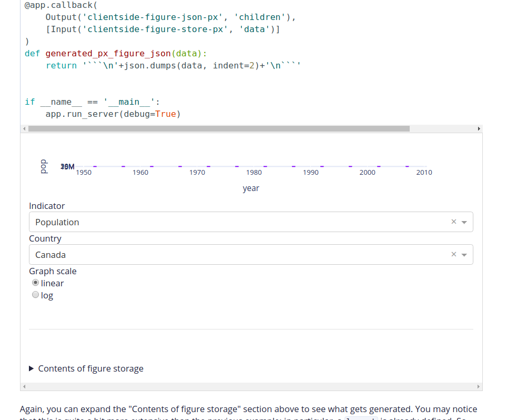The width and height of the screenshot is (507, 420).
Task: Click the Indicator dropdown caret icon
Action: (464, 222)
